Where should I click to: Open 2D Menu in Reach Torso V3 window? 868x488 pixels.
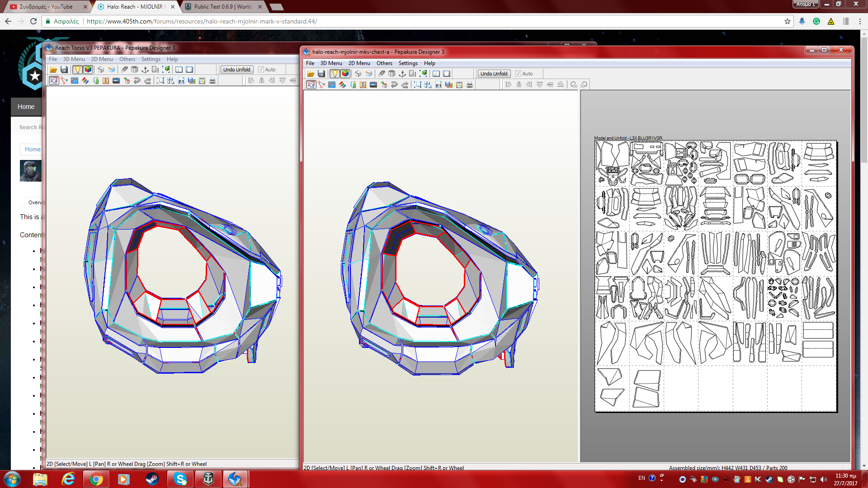tap(102, 59)
